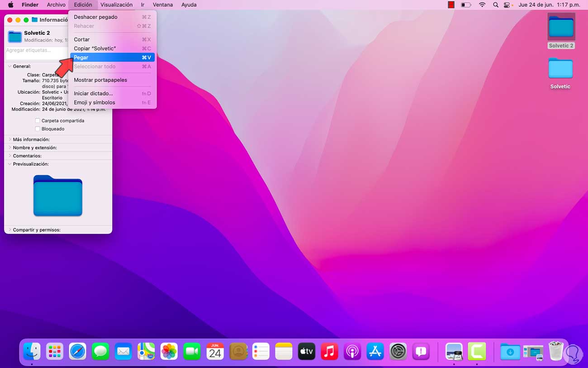Image resolution: width=588 pixels, height=368 pixels.
Task: Open the Trash in the Dock
Action: (x=556, y=351)
